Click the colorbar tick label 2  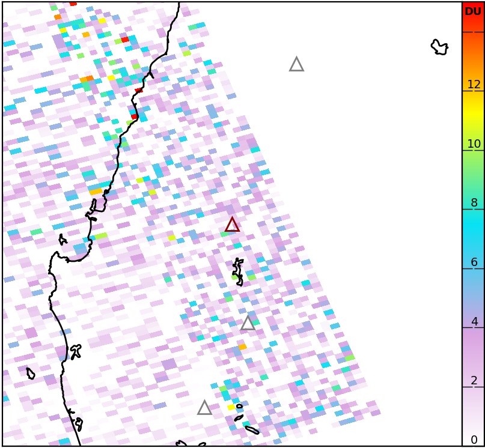474,381
